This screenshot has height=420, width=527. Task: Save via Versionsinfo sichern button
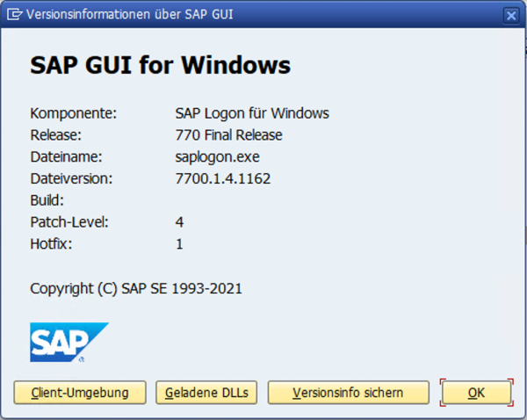click(x=348, y=393)
